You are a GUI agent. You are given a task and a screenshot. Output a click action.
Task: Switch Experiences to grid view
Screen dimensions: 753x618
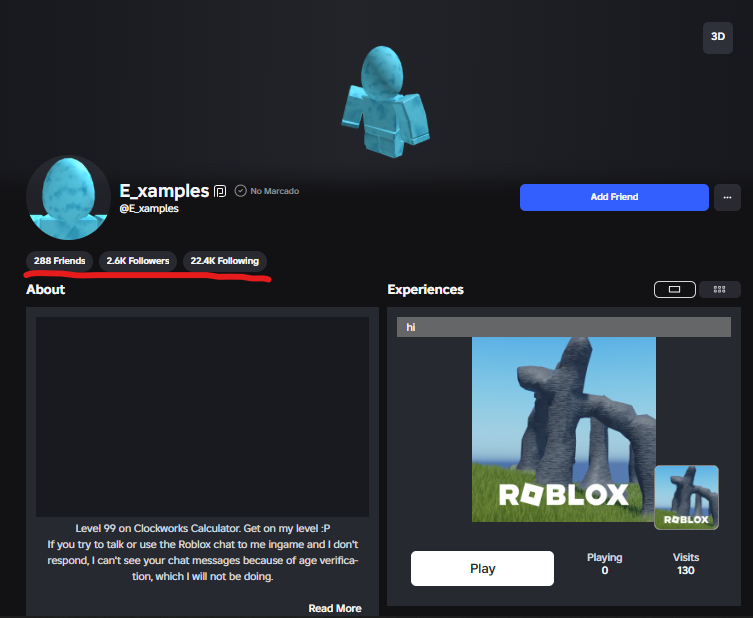[719, 289]
